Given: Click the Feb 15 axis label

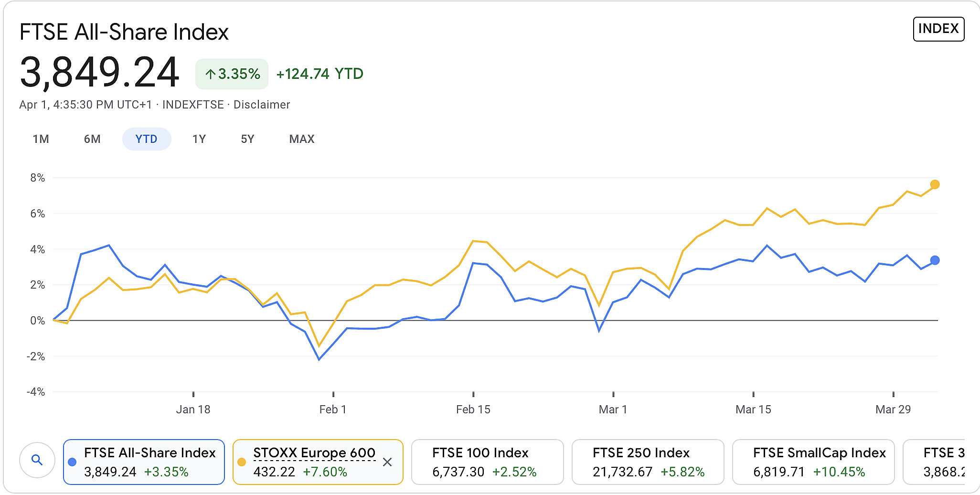Looking at the screenshot, I should click(x=473, y=409).
